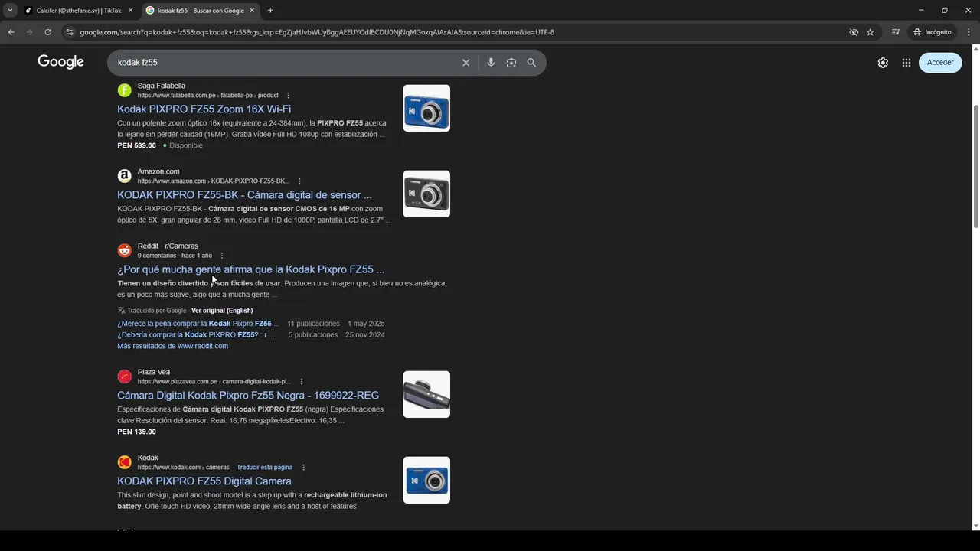The height and width of the screenshot is (551, 980).
Task: Click the falabella.com.pe URL breadcrumb
Action: (x=207, y=96)
